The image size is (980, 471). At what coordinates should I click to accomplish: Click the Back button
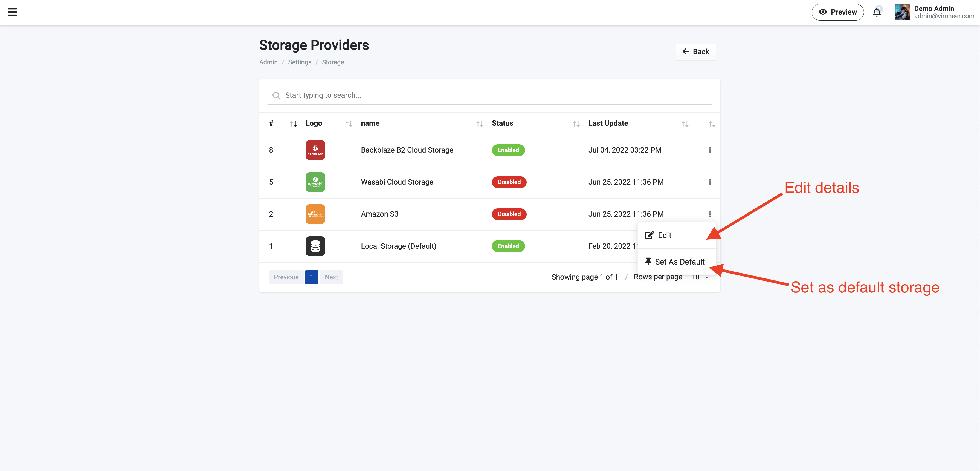(695, 52)
